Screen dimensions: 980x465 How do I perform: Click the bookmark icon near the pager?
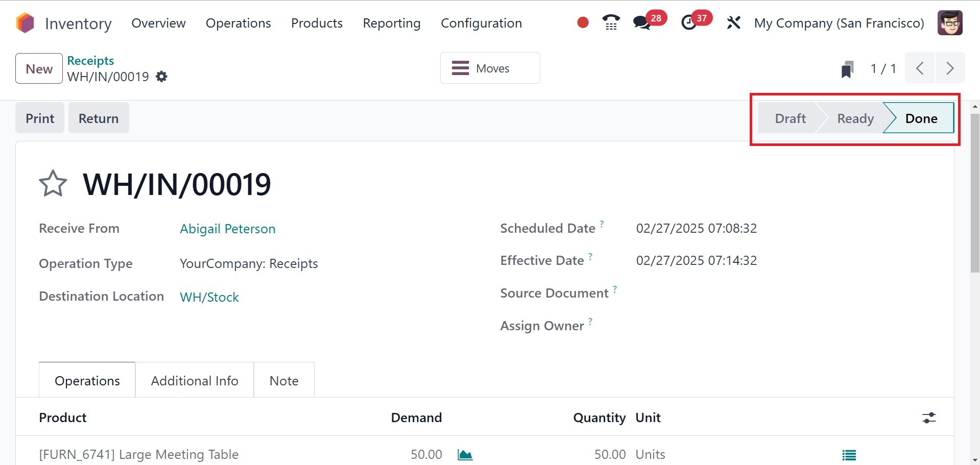847,69
